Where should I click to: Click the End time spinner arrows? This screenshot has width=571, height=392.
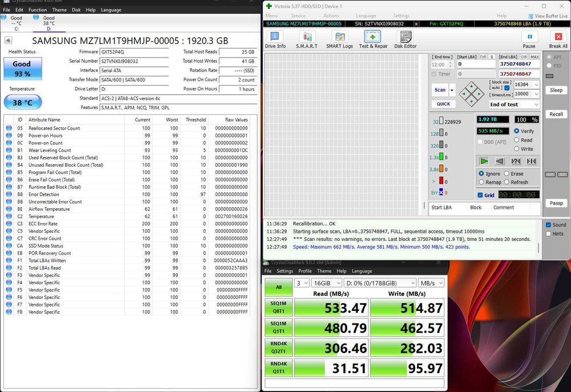451,65
